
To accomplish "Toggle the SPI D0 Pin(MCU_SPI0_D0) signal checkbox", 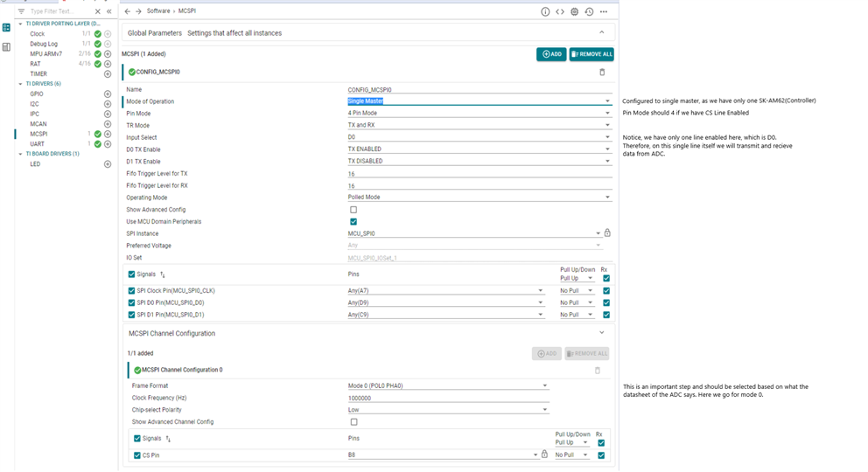I will point(131,303).
